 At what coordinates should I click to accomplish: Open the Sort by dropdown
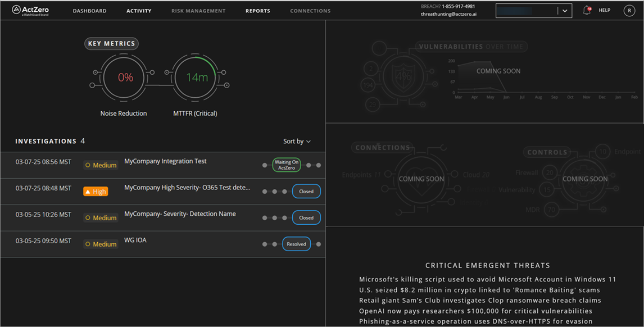coord(296,141)
